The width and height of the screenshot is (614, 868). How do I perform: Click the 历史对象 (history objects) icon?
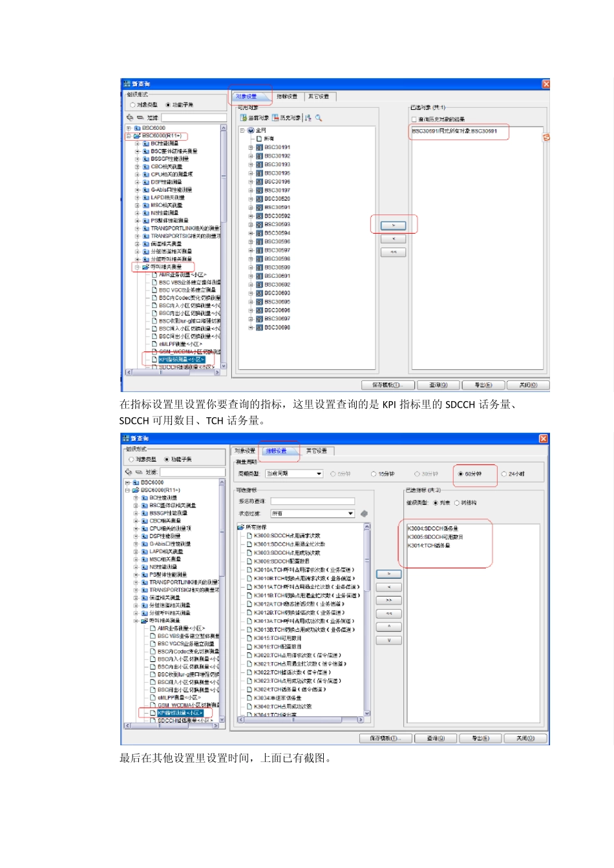[275, 118]
